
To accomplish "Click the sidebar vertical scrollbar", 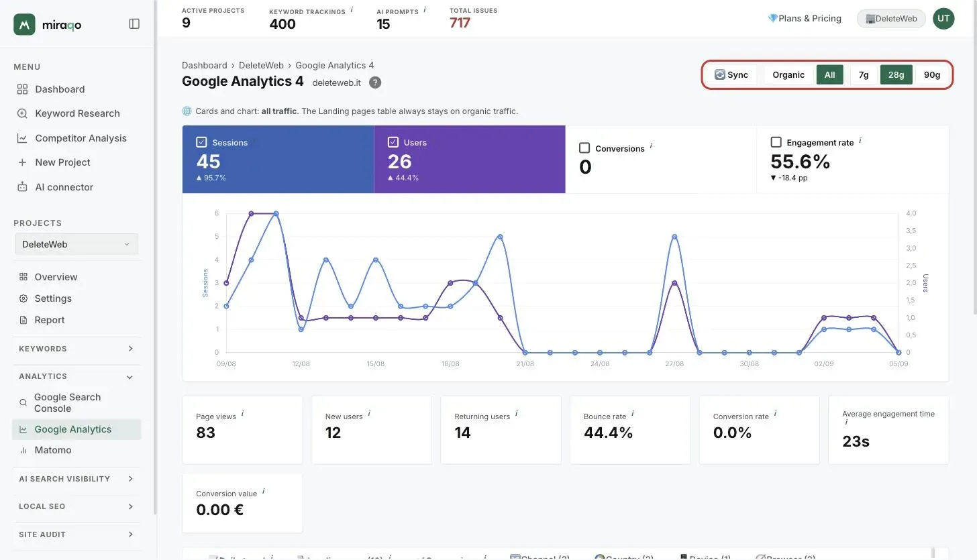I will pos(155,257).
